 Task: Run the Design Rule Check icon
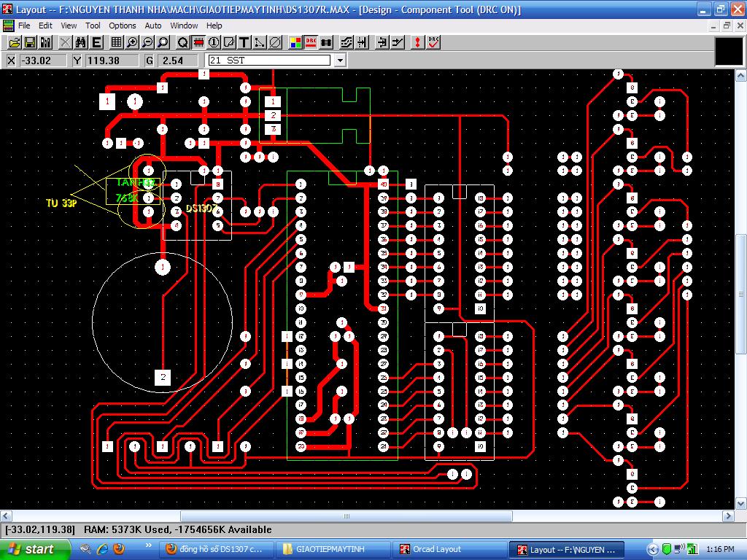433,42
